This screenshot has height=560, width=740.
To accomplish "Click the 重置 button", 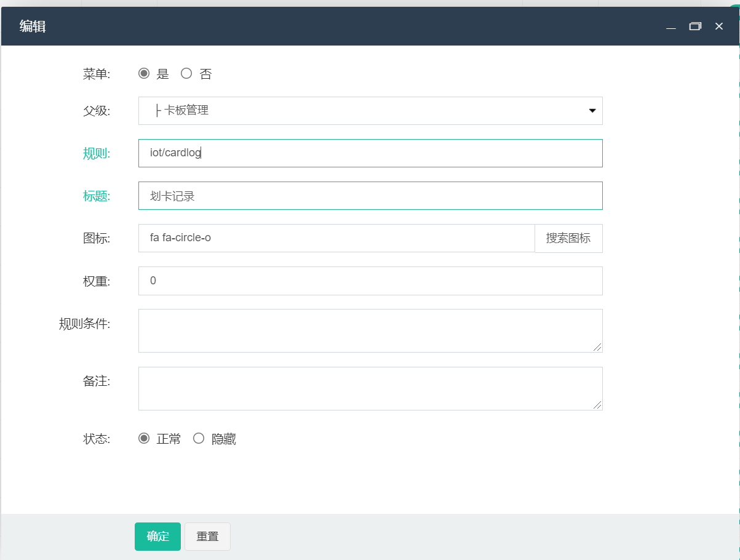I will pos(207,537).
